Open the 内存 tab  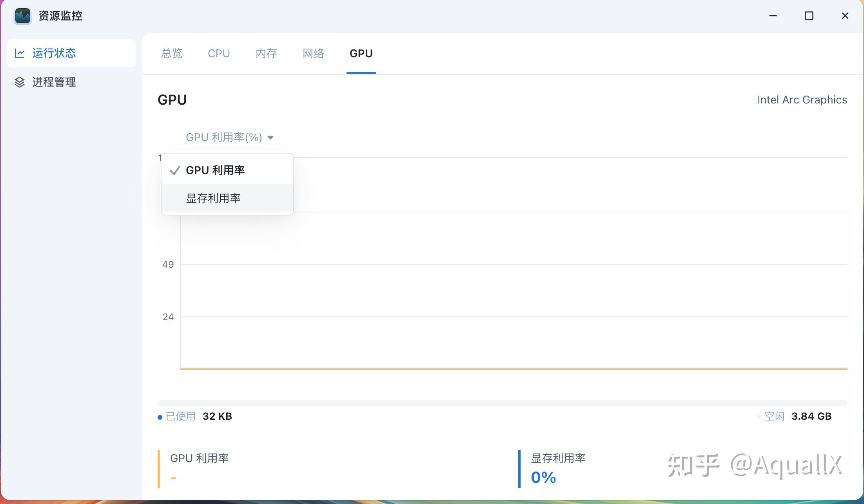tap(266, 53)
